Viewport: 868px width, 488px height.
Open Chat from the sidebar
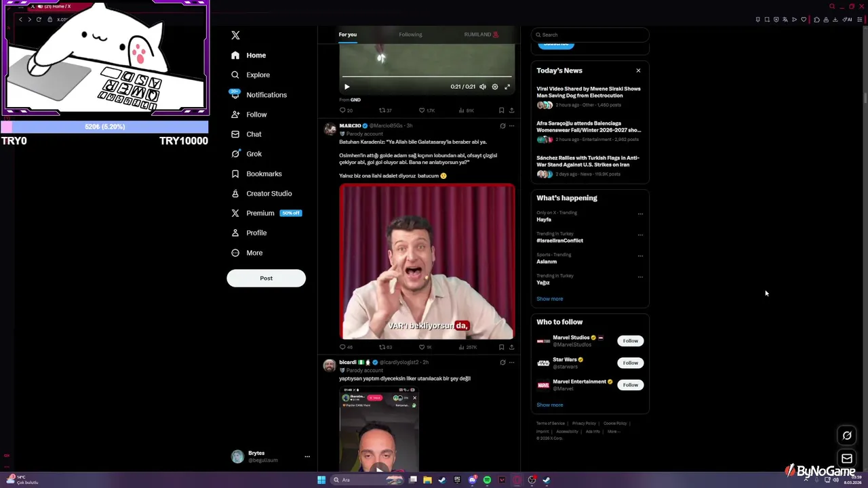pyautogui.click(x=246, y=134)
